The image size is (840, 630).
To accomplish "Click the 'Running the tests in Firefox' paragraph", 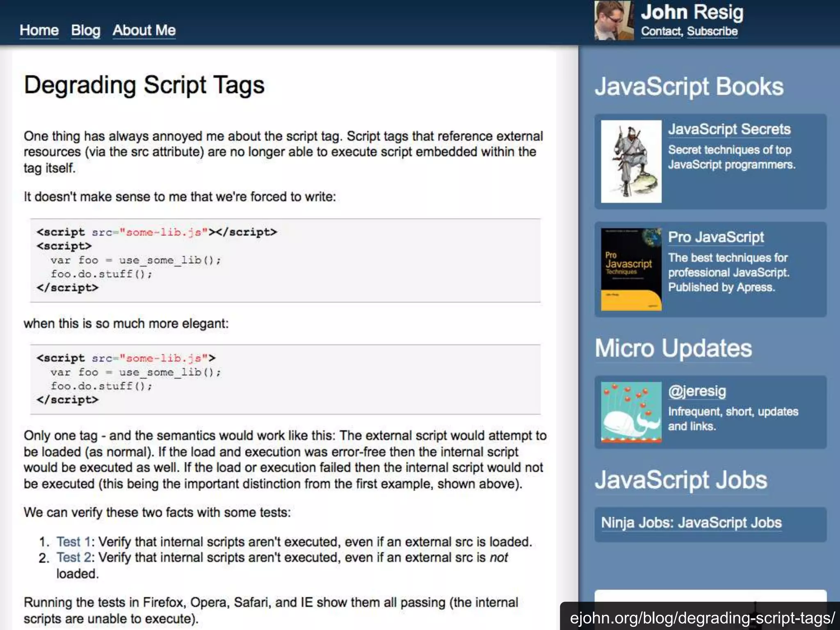I will point(271,610).
